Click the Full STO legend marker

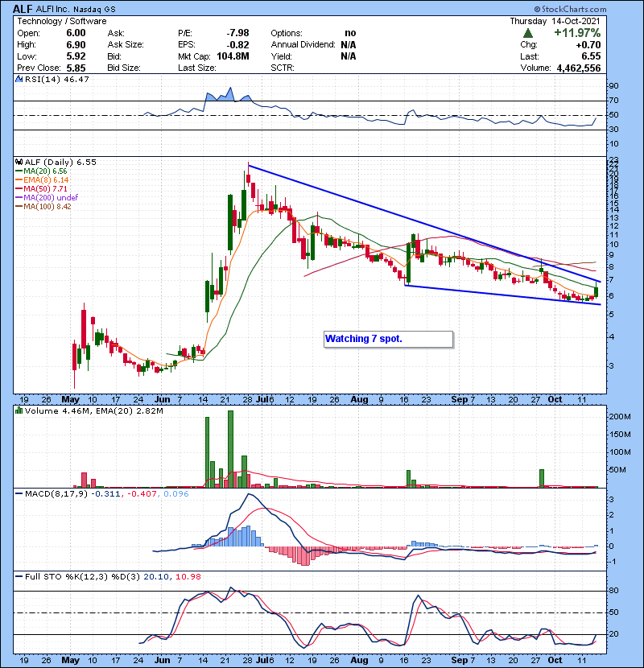pos(19,577)
